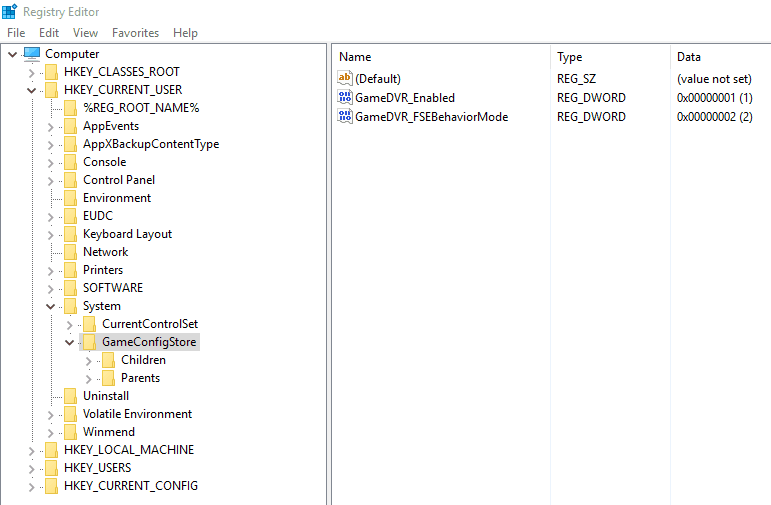Select the Control Panel key label
Image resolution: width=771 pixels, height=505 pixels.
click(x=119, y=180)
